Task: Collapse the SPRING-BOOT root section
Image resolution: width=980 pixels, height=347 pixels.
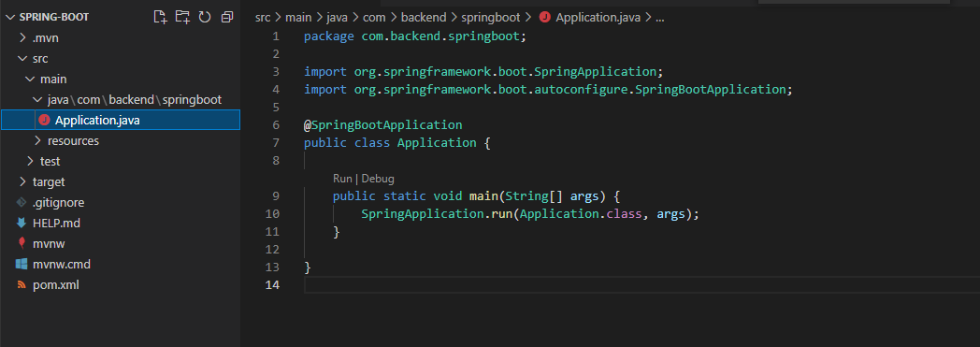Action: (10, 17)
